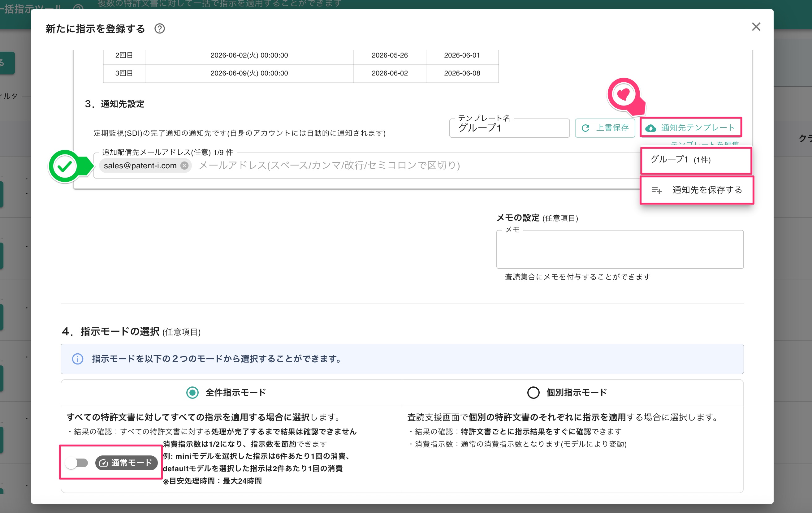The height and width of the screenshot is (513, 812).
Task: Click the 上書保存 overwrite save button
Action: click(605, 128)
